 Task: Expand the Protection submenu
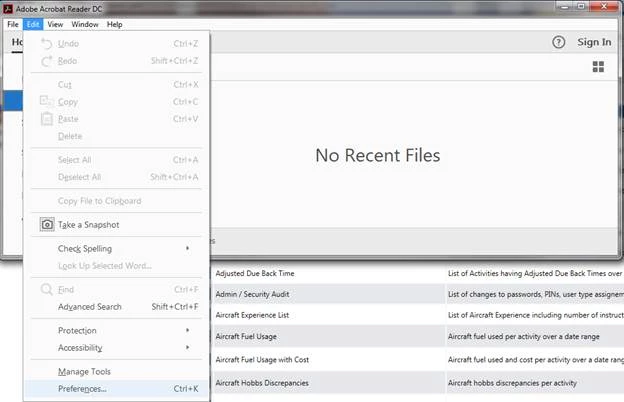pos(116,330)
